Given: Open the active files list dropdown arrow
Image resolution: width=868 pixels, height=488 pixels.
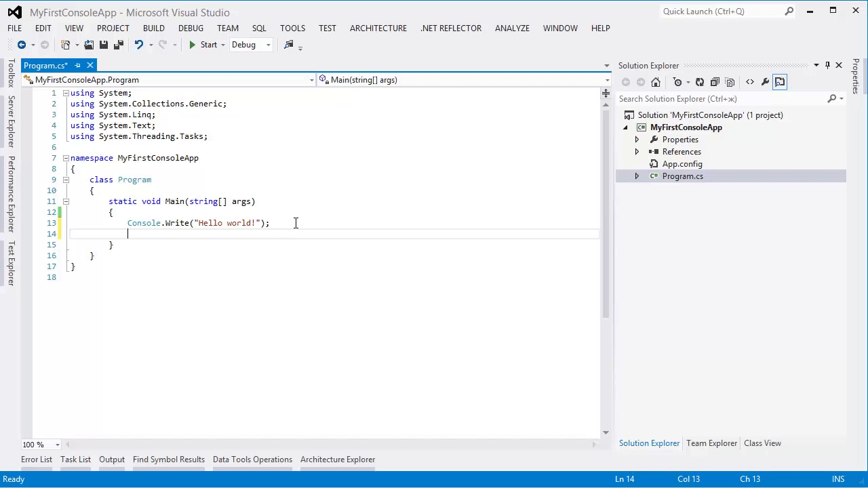Looking at the screenshot, I should pyautogui.click(x=607, y=66).
